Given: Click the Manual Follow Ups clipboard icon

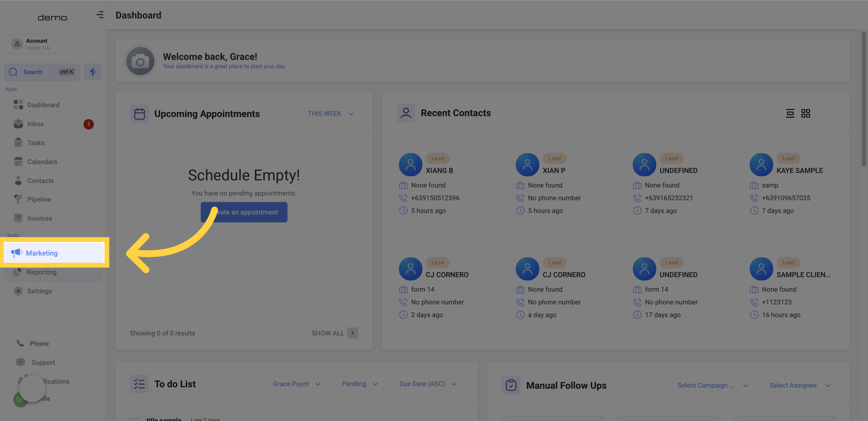Looking at the screenshot, I should 511,385.
